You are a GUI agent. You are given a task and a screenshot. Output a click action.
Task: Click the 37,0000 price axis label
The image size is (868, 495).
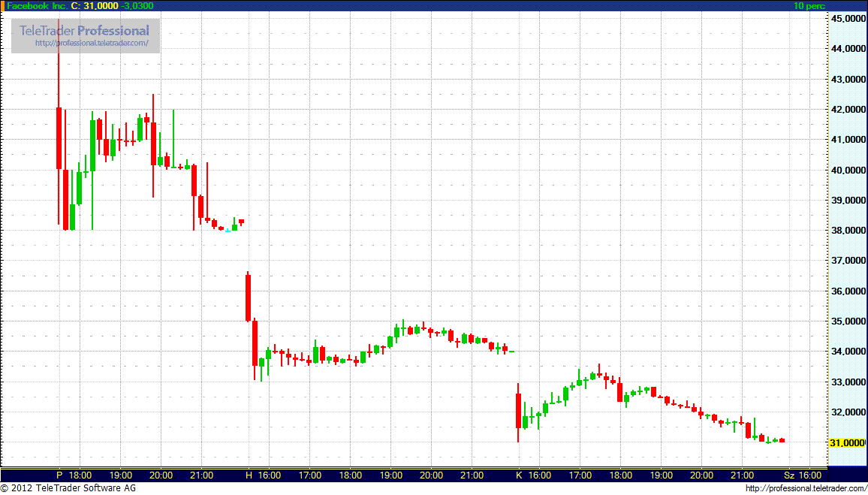point(848,261)
